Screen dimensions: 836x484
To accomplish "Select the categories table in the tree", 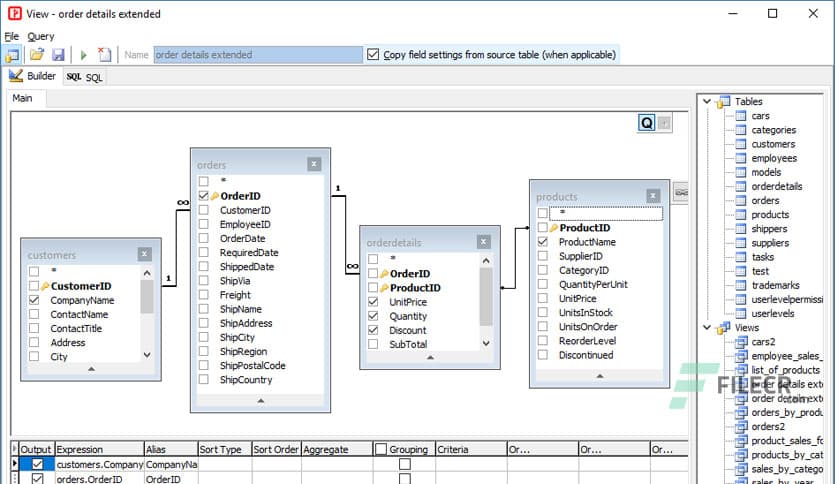I will tap(773, 130).
